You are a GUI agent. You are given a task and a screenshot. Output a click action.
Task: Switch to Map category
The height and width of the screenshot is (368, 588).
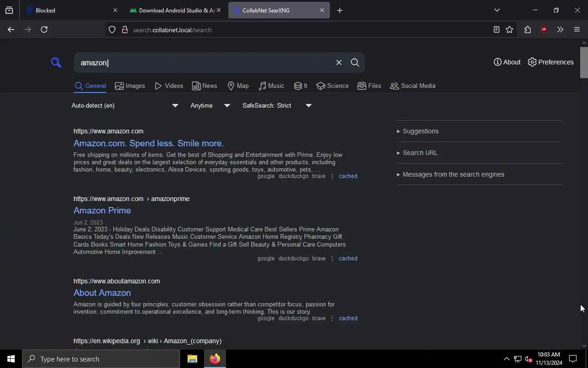tap(238, 86)
